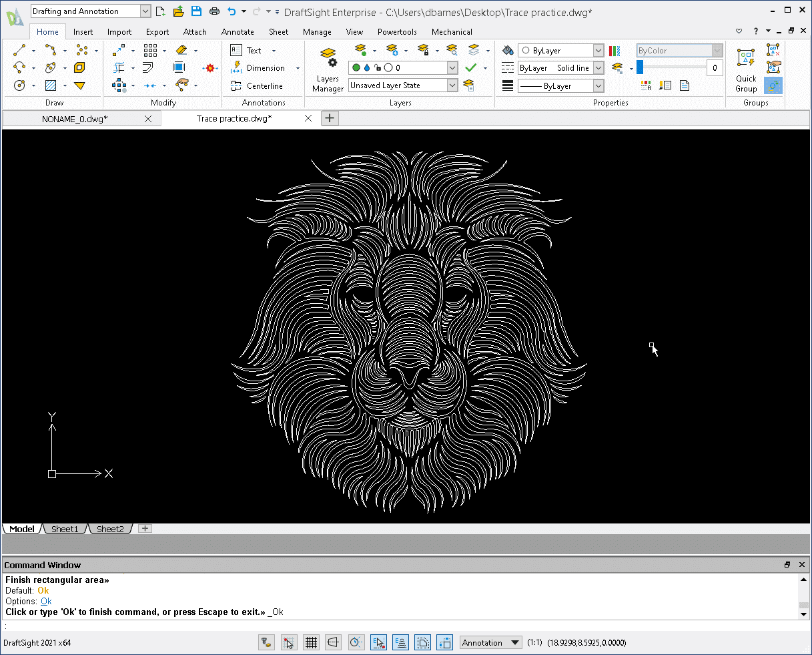Toggle Grid display in status bar
This screenshot has height=655, width=812.
pyautogui.click(x=311, y=643)
